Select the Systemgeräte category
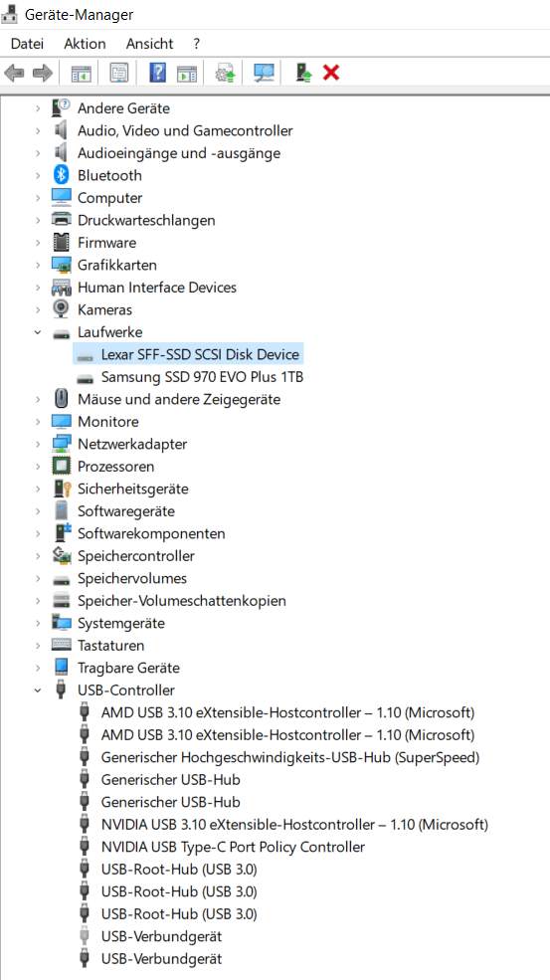 (121, 624)
